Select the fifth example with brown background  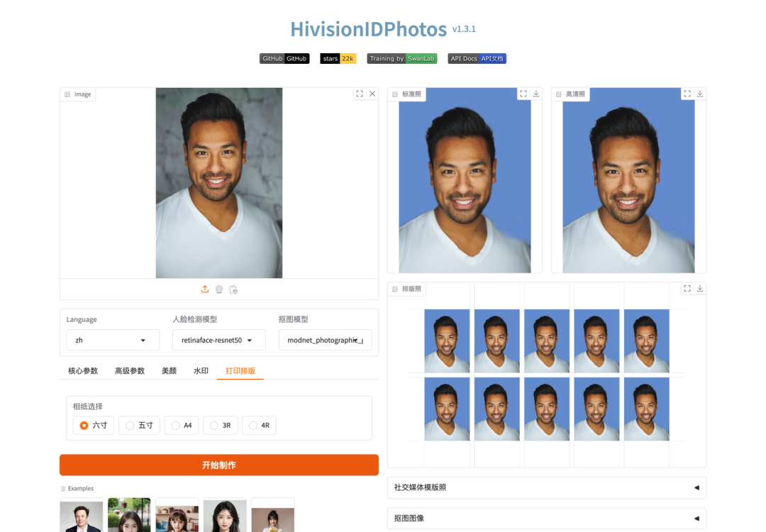[272, 515]
